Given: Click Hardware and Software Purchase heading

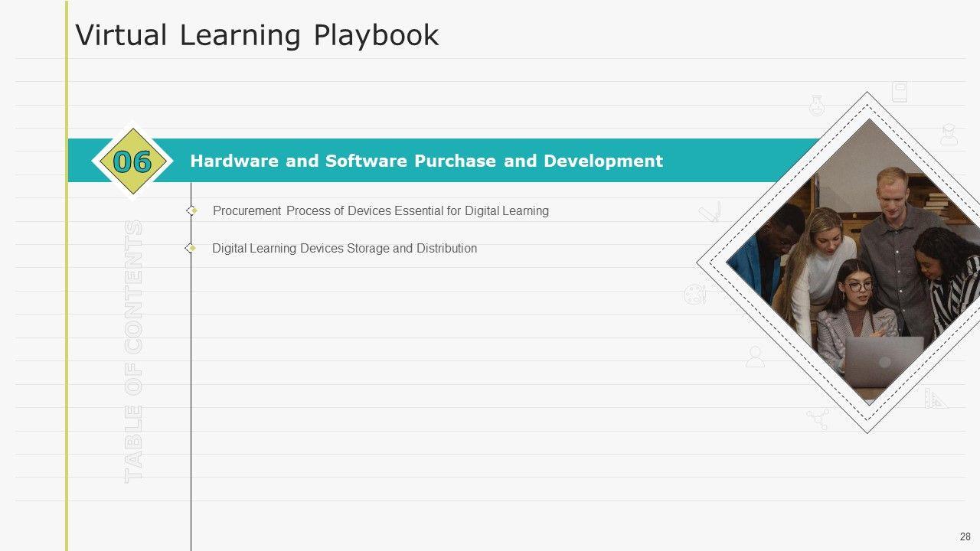Looking at the screenshot, I should (426, 161).
